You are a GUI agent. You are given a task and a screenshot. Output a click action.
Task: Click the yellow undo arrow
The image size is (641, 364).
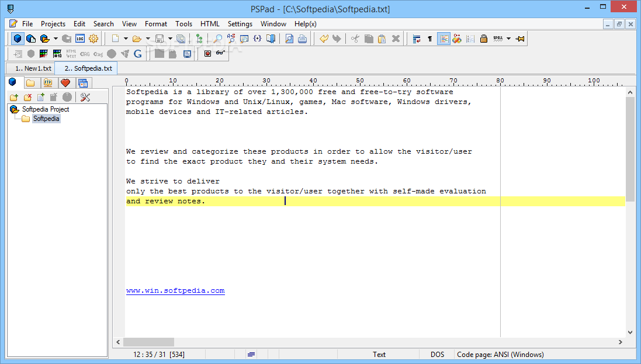[324, 39]
